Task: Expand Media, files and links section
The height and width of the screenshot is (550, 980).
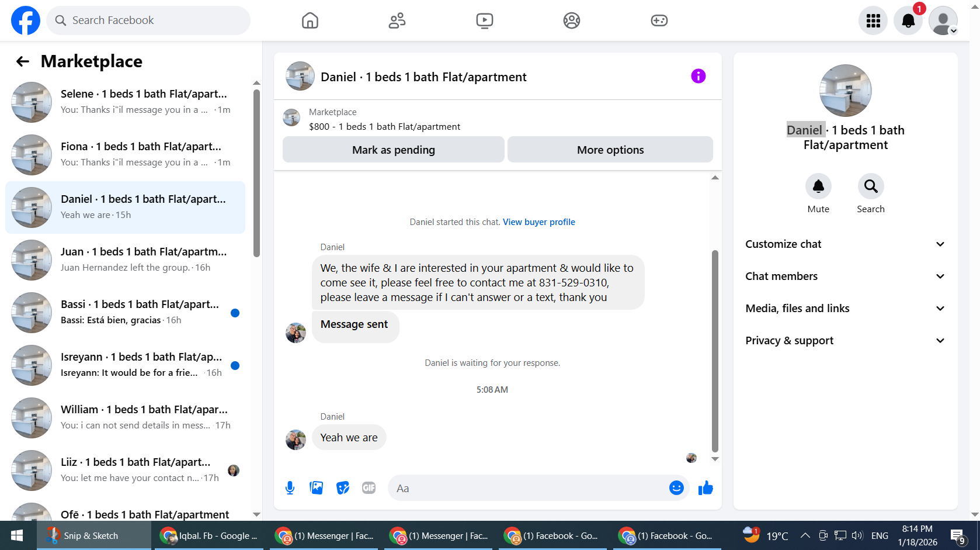Action: pyautogui.click(x=845, y=309)
